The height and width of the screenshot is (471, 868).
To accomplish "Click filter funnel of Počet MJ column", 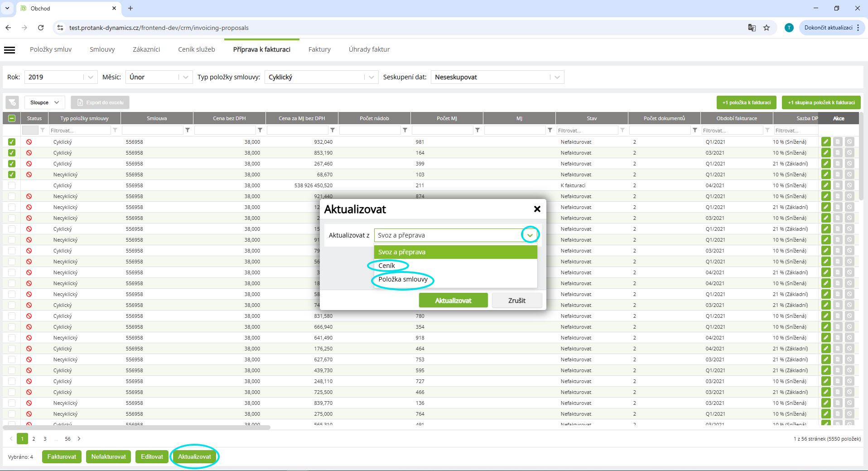I will [477, 130].
